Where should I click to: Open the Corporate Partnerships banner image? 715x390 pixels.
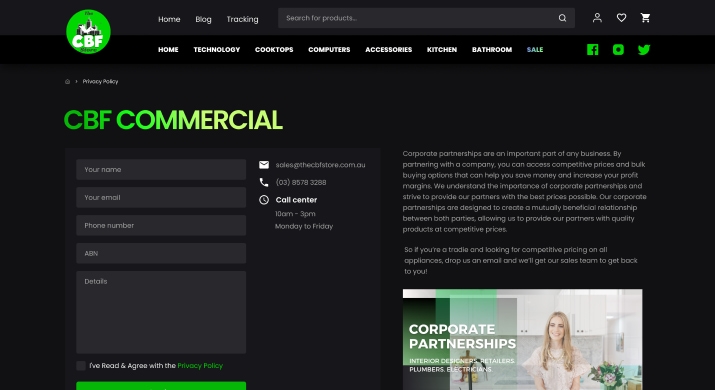(x=523, y=339)
